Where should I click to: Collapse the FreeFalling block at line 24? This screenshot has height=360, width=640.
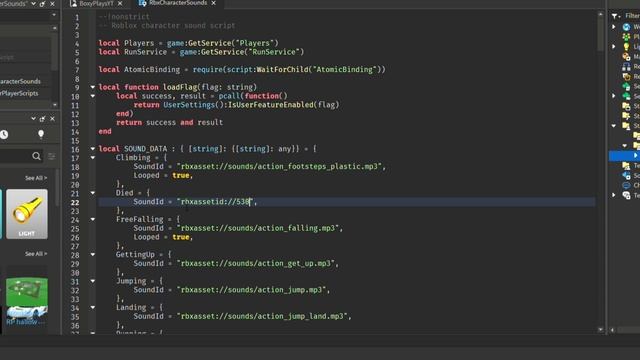(x=93, y=219)
